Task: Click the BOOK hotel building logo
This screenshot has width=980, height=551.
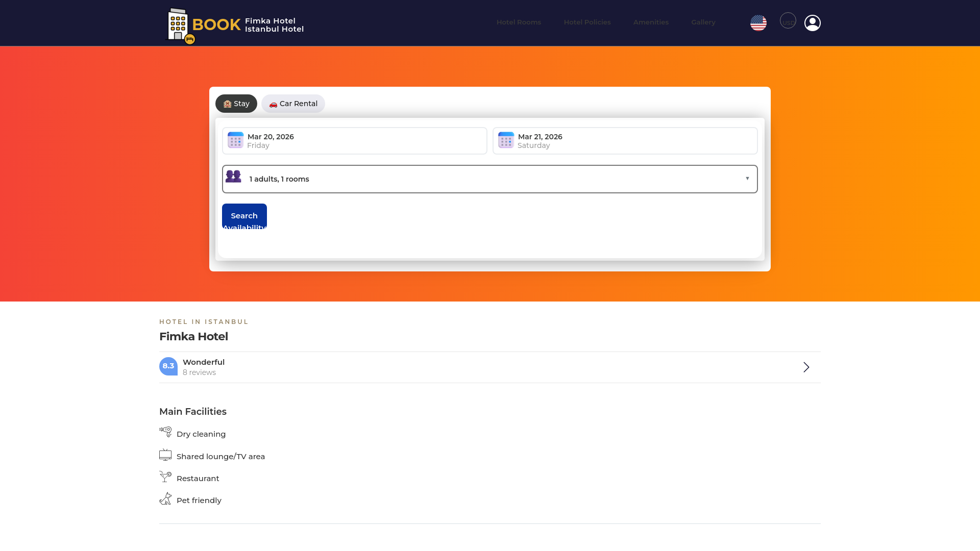Action: [x=204, y=25]
